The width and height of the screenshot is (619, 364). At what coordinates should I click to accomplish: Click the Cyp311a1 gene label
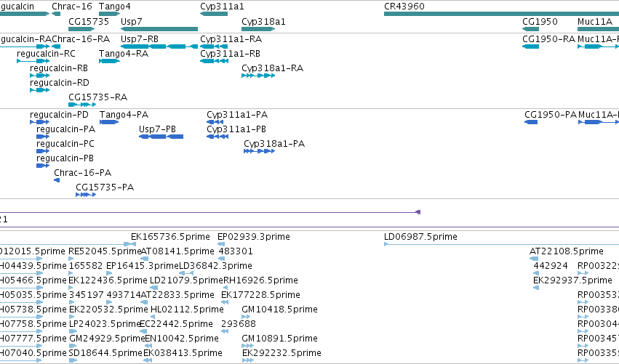point(222,7)
